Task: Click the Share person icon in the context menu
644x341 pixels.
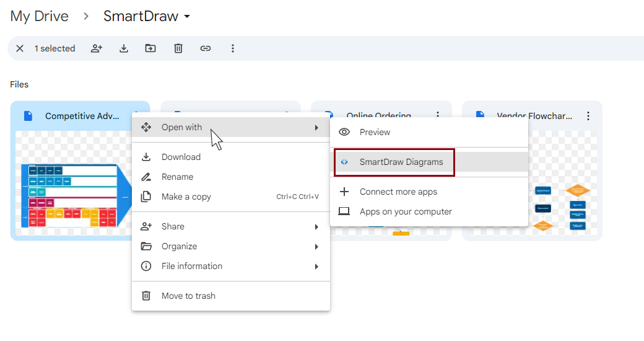Action: click(146, 227)
